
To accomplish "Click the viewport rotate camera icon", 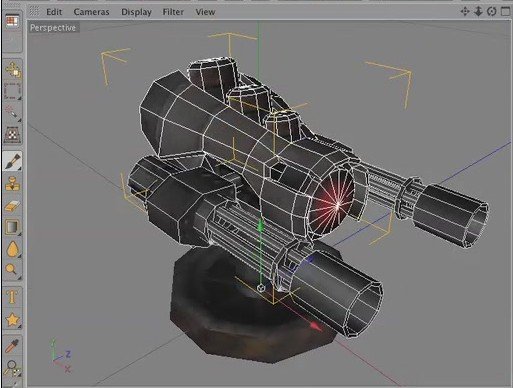I will [x=492, y=12].
